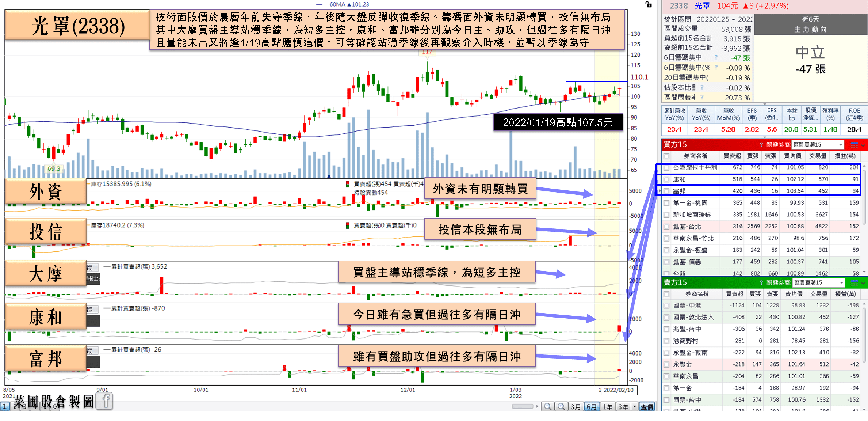The height and width of the screenshot is (421, 868).
Task: Click the zoom out magnifier icon
Action: point(547,406)
